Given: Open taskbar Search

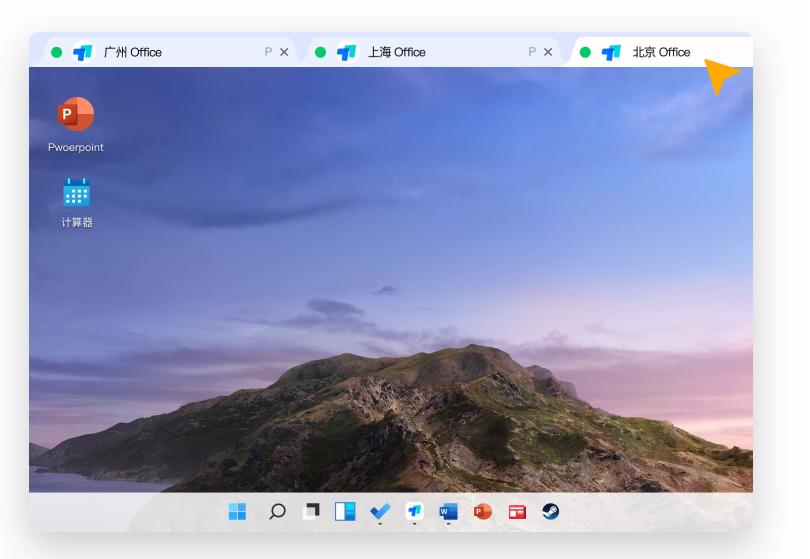Looking at the screenshot, I should point(277,512).
